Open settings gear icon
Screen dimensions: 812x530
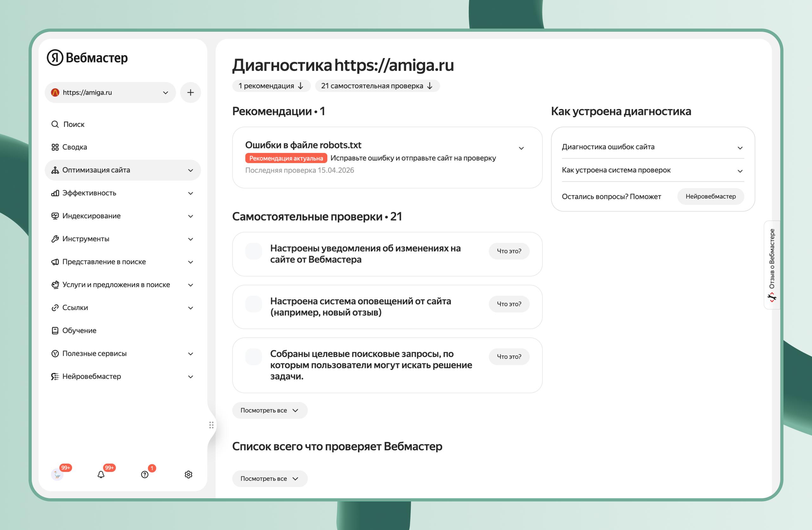click(x=188, y=474)
